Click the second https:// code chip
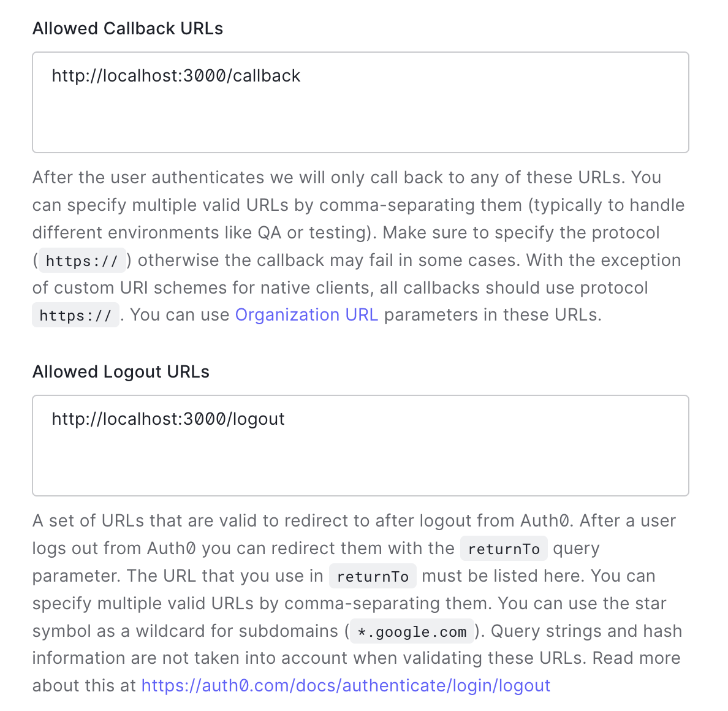This screenshot has height=711, width=728. [x=75, y=314]
